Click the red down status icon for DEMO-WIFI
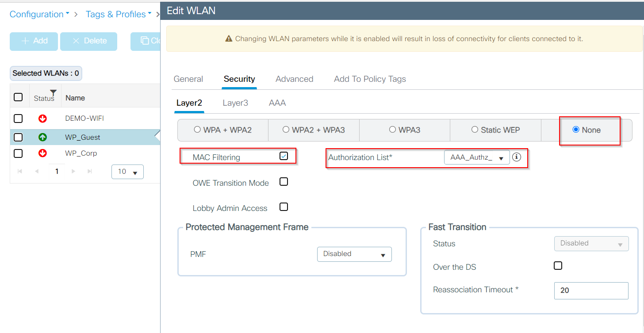This screenshot has width=644, height=333. tap(42, 119)
